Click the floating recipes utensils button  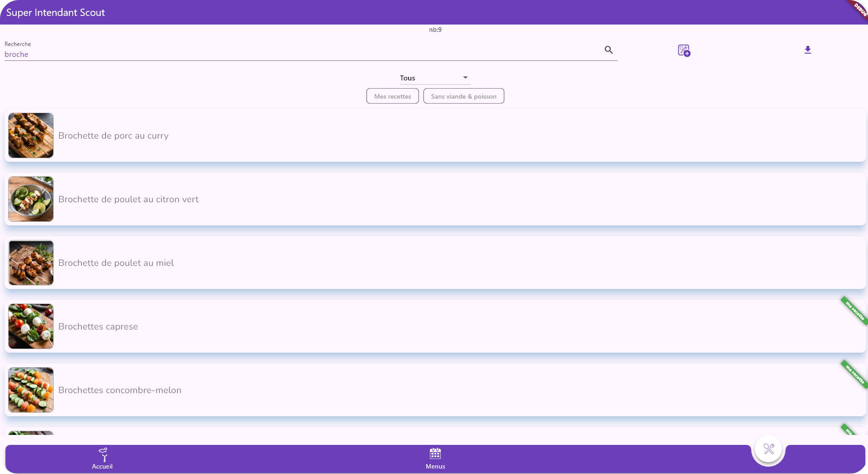tap(768, 449)
